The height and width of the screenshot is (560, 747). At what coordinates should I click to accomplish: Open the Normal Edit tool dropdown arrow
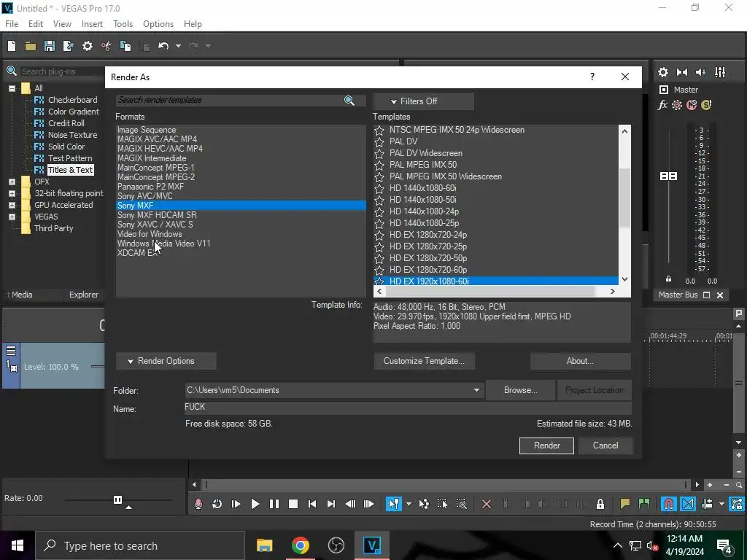(409, 504)
